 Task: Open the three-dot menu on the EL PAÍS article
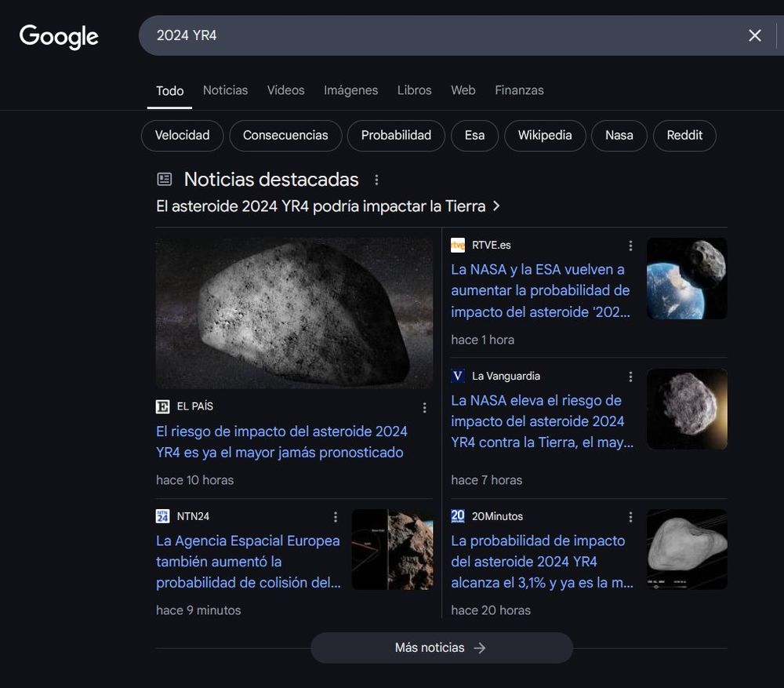pyautogui.click(x=424, y=406)
